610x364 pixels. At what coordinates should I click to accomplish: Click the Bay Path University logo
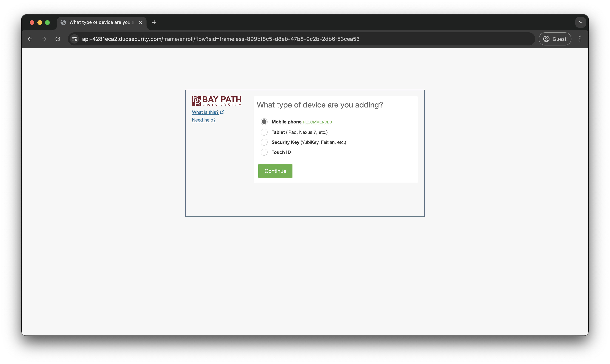click(x=217, y=101)
